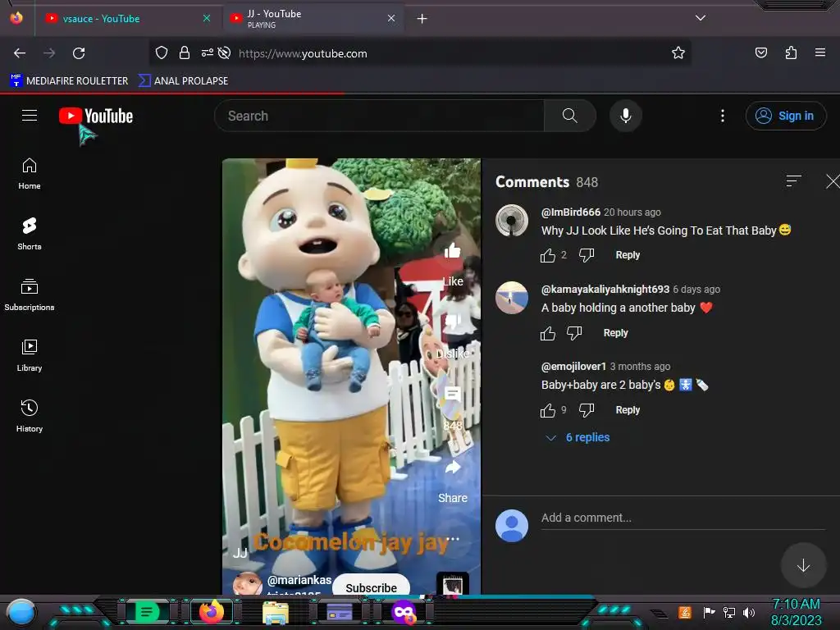The image size is (840, 630).
Task: Expand the 6 replies thread
Action: [577, 437]
